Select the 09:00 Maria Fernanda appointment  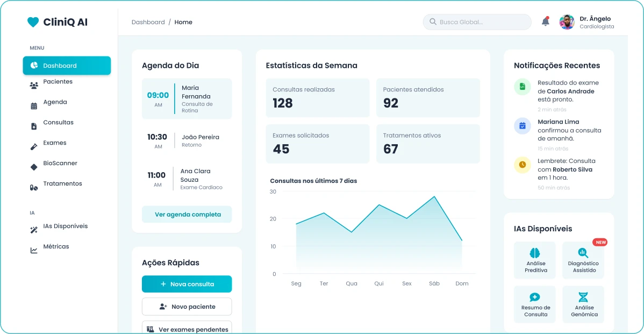pyautogui.click(x=187, y=99)
